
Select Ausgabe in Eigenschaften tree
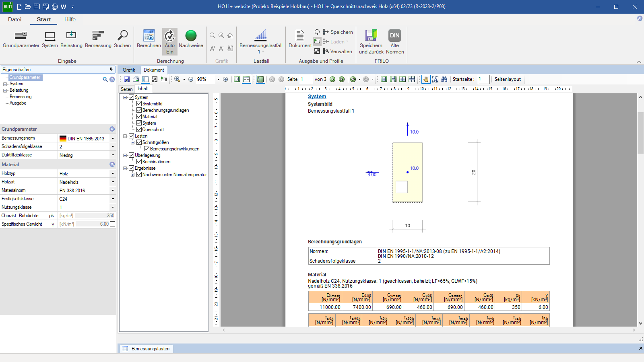(x=18, y=103)
